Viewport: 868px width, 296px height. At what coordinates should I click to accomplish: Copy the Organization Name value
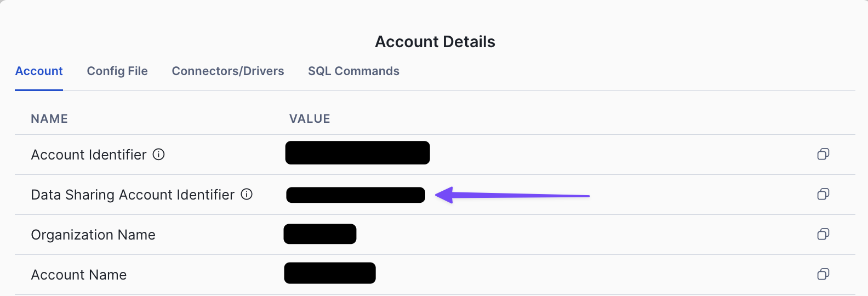(823, 234)
